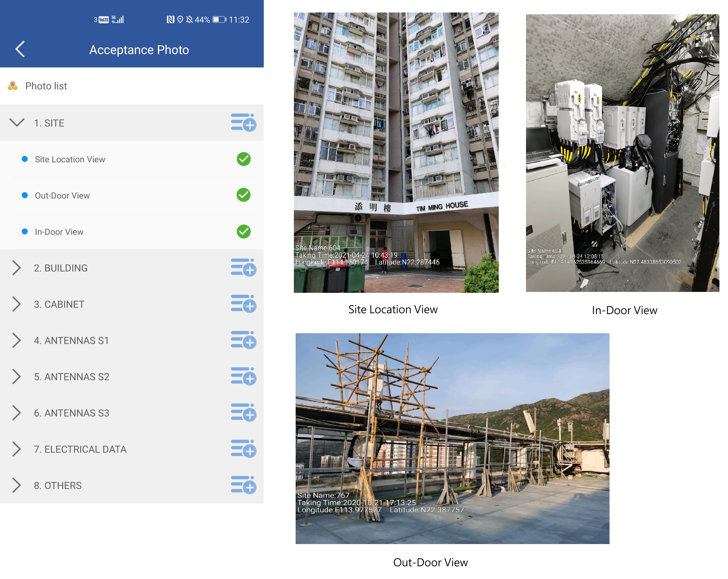728x579 pixels.
Task: Open the Out-Door View item
Action: (x=132, y=195)
